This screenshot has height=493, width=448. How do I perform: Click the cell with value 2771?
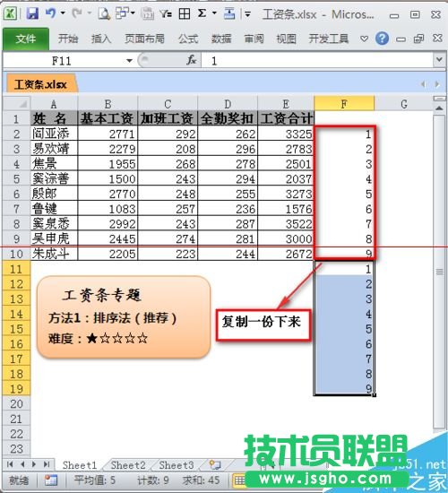[x=108, y=134]
